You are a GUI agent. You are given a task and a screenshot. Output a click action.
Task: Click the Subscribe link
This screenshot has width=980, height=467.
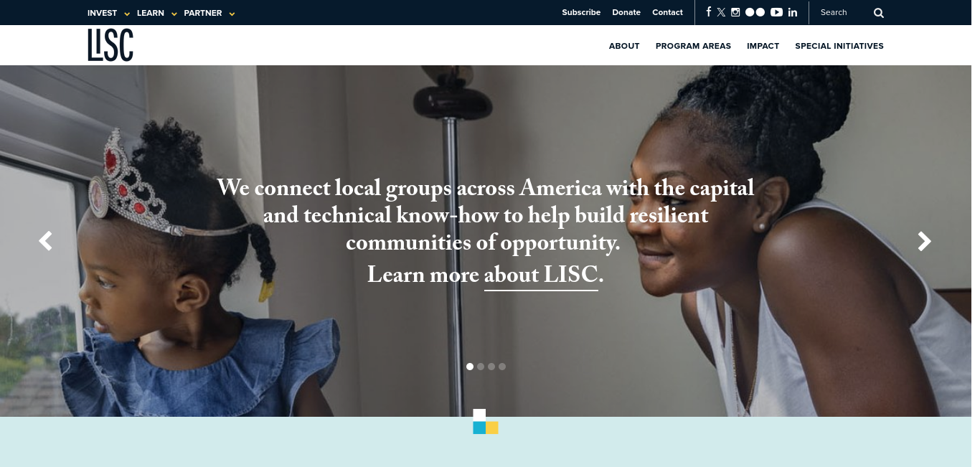[581, 12]
